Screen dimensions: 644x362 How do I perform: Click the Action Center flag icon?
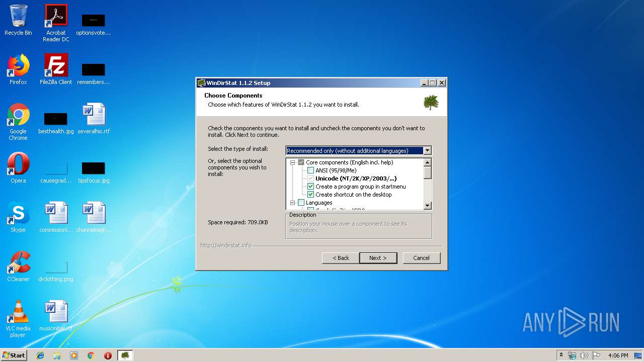596,355
